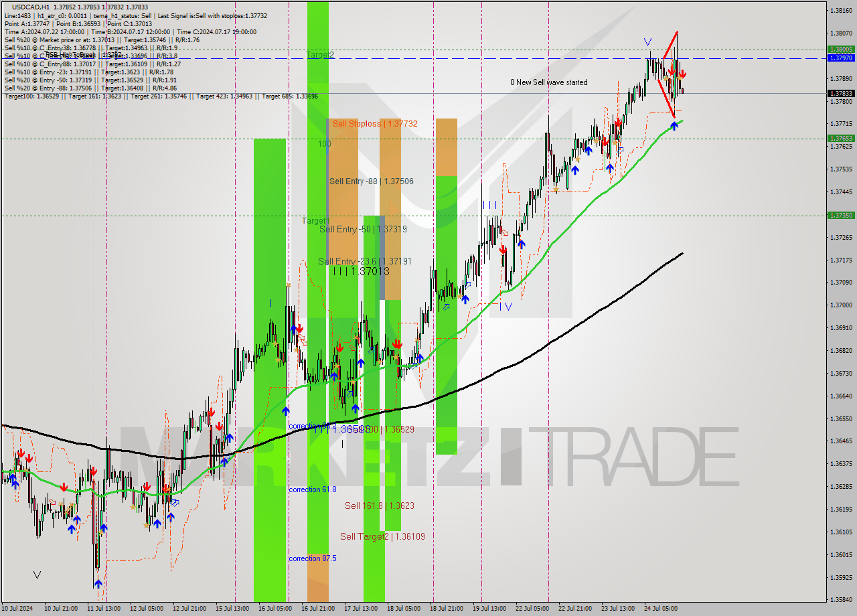Image resolution: width=857 pixels, height=616 pixels.
Task: Click the green 1.37350 price level tag
Action: pos(841,216)
